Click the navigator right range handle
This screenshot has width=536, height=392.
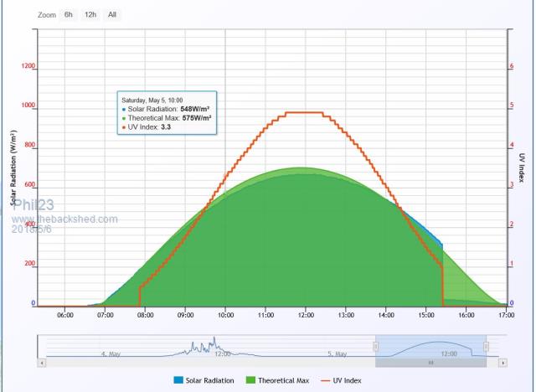coord(486,346)
